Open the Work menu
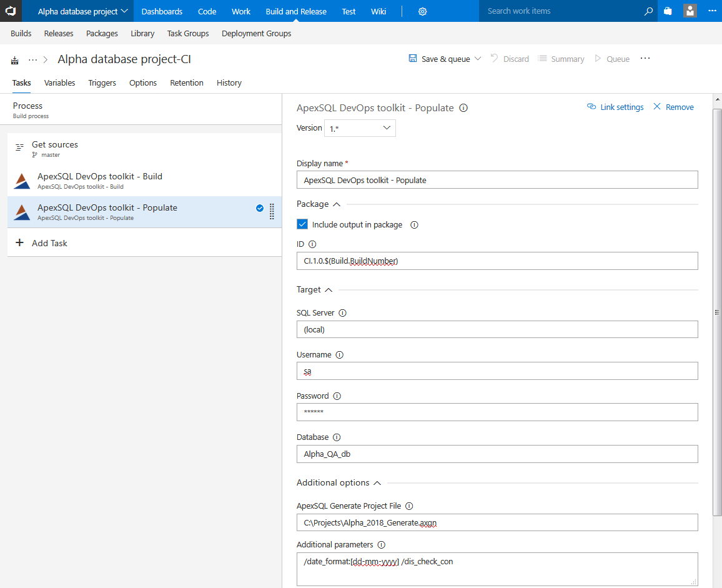The width and height of the screenshot is (722, 588). (x=241, y=11)
